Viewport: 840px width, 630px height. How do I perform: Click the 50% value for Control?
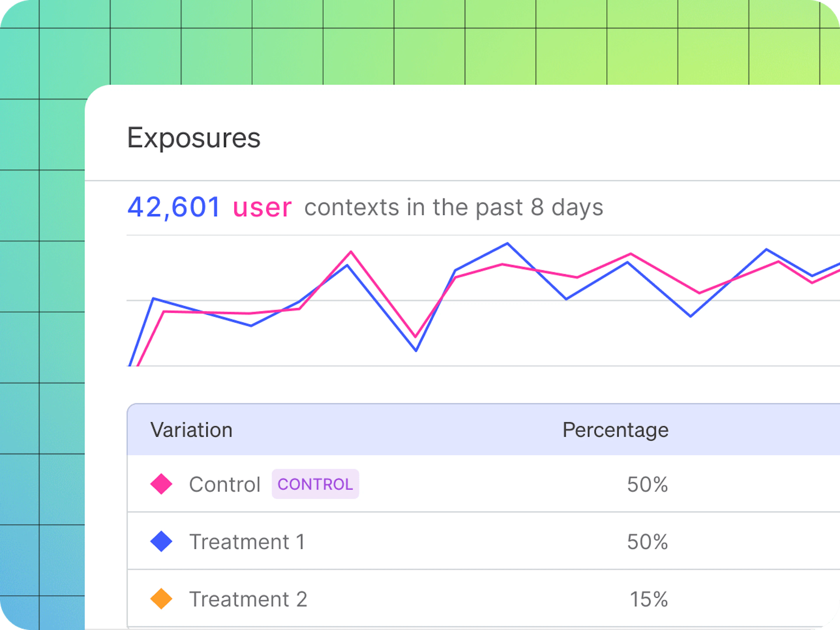coord(647,484)
